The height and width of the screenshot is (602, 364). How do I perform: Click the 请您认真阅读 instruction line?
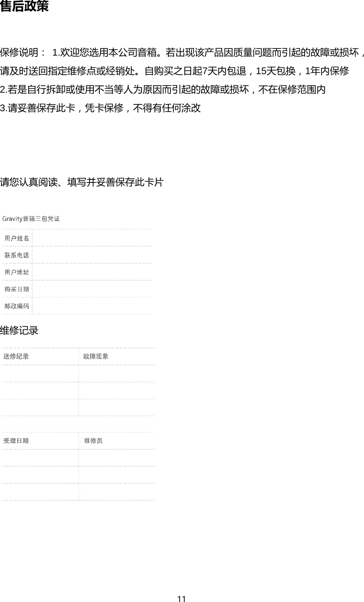tap(83, 182)
